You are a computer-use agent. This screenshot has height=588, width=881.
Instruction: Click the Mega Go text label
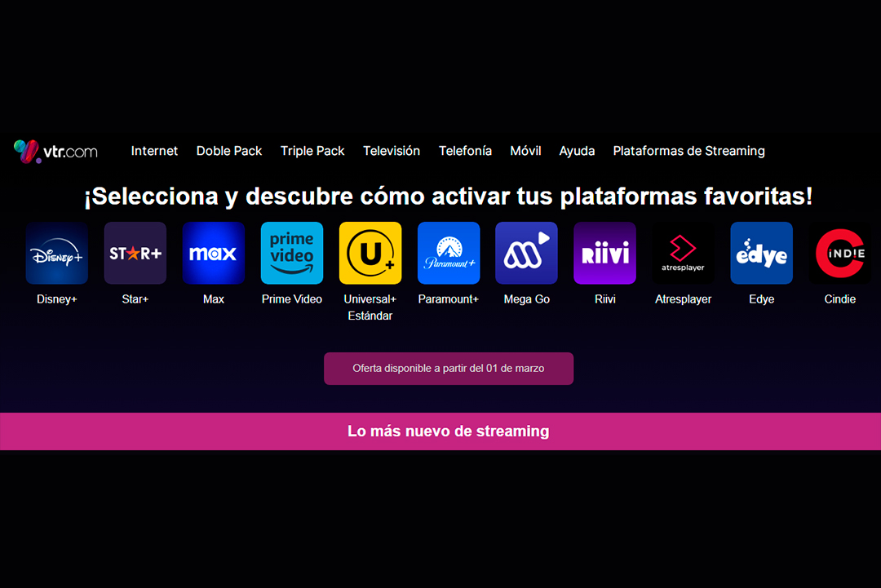(x=526, y=299)
